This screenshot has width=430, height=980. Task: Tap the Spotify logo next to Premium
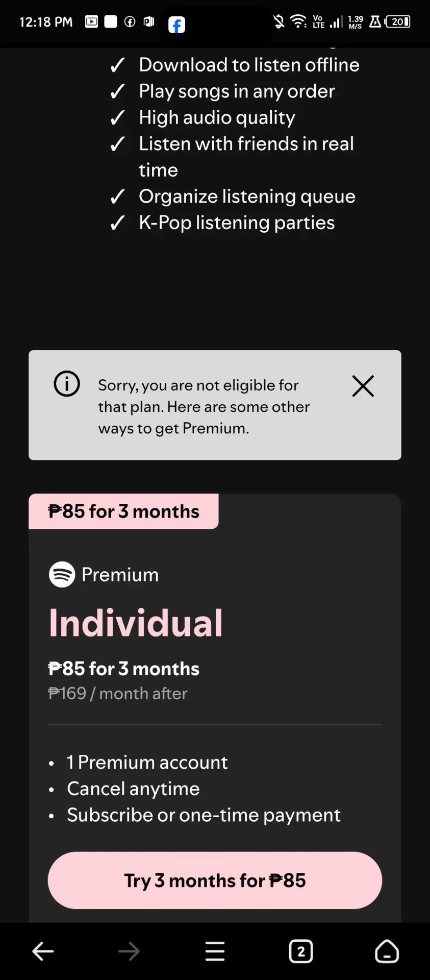(62, 574)
